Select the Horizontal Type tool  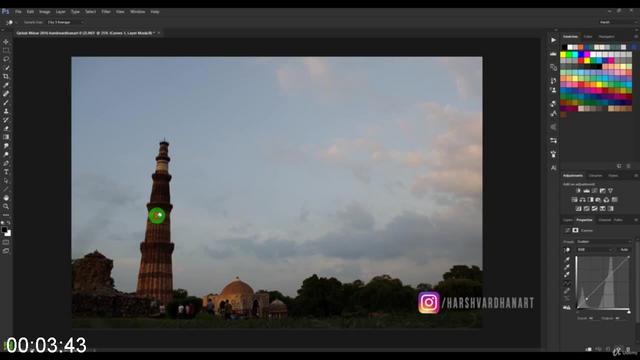(x=6, y=172)
